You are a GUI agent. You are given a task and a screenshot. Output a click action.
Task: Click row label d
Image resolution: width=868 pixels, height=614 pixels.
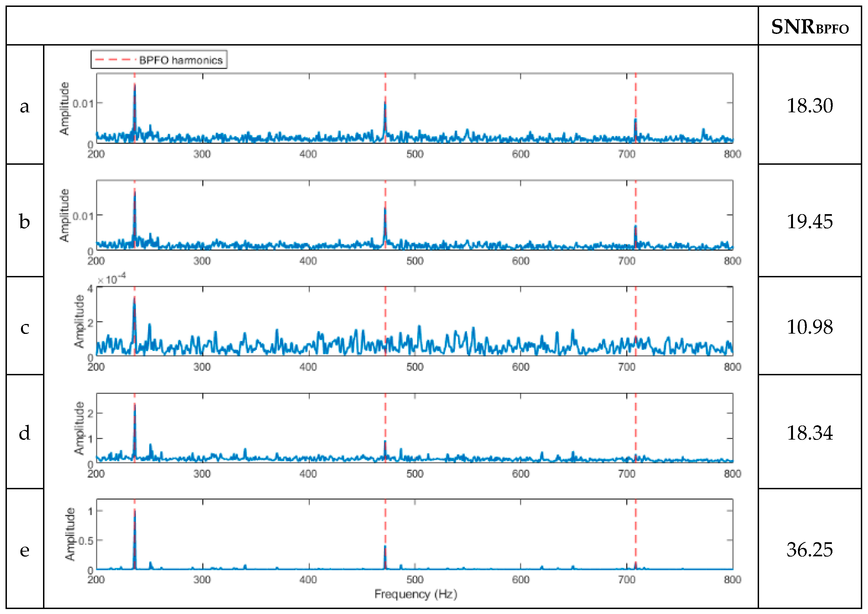[x=25, y=433]
